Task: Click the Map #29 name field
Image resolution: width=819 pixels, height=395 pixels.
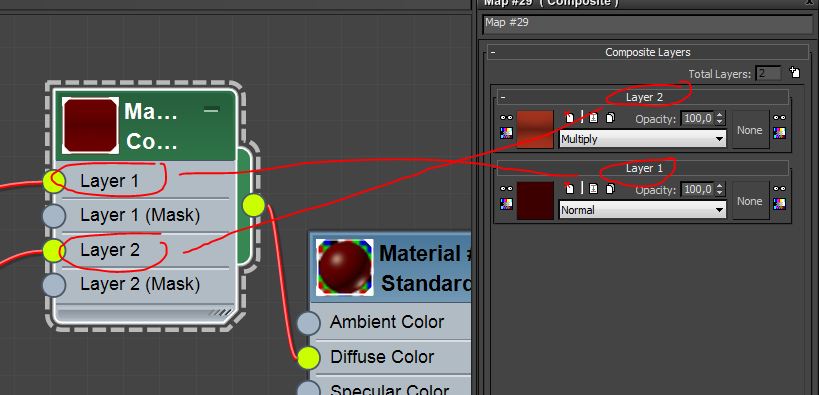Action: coord(648,25)
